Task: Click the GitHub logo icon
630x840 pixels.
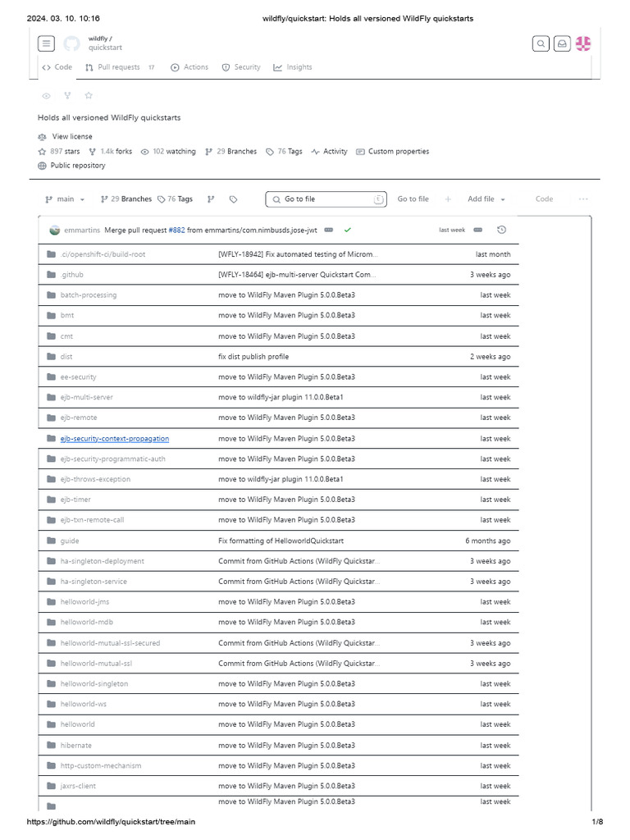Action: [x=71, y=43]
